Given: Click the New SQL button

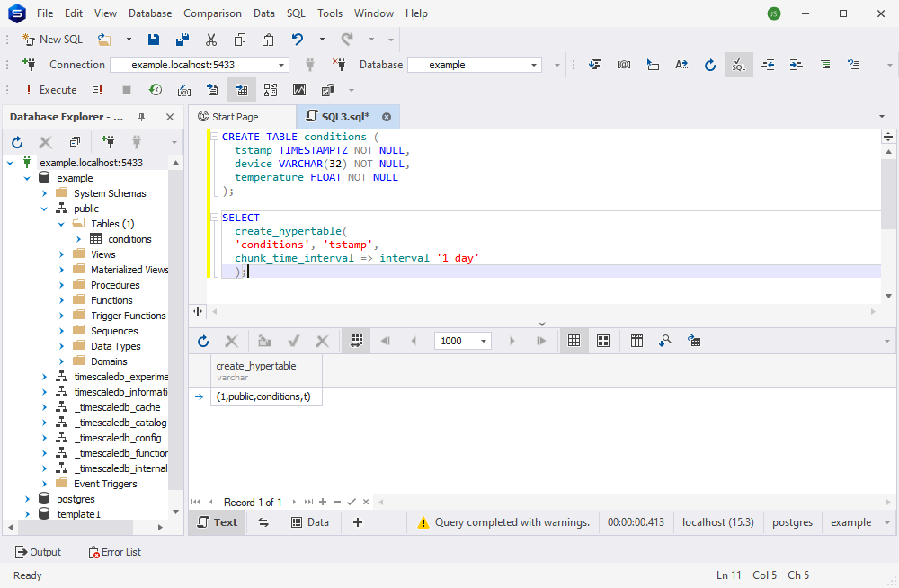Looking at the screenshot, I should pos(53,40).
